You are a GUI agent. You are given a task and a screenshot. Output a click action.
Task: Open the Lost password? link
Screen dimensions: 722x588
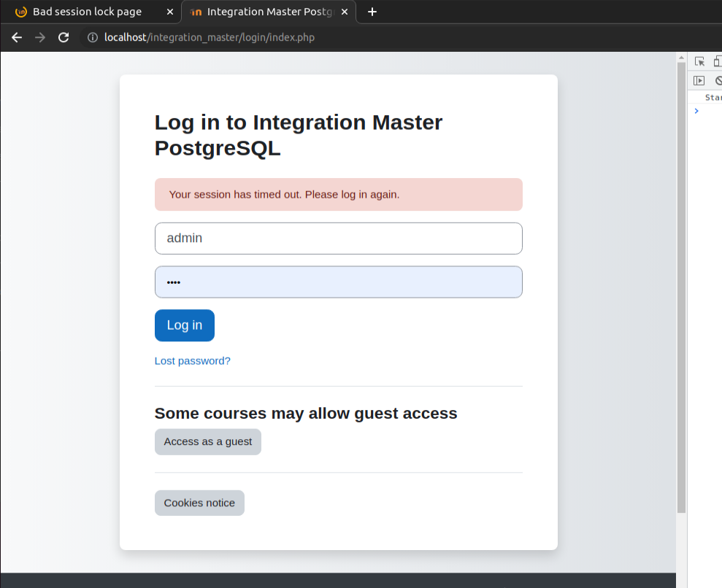tap(193, 361)
